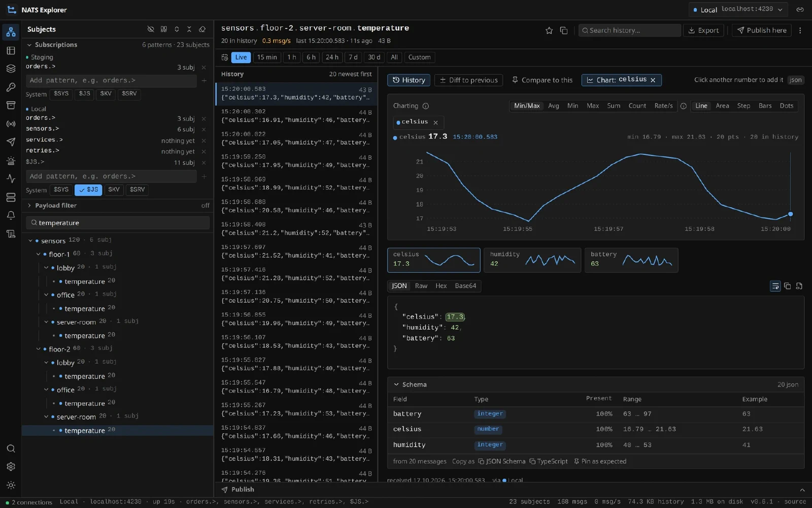The image size is (812, 508).
Task: Open the Local localhost:4230 connection dropdown
Action: click(738, 10)
